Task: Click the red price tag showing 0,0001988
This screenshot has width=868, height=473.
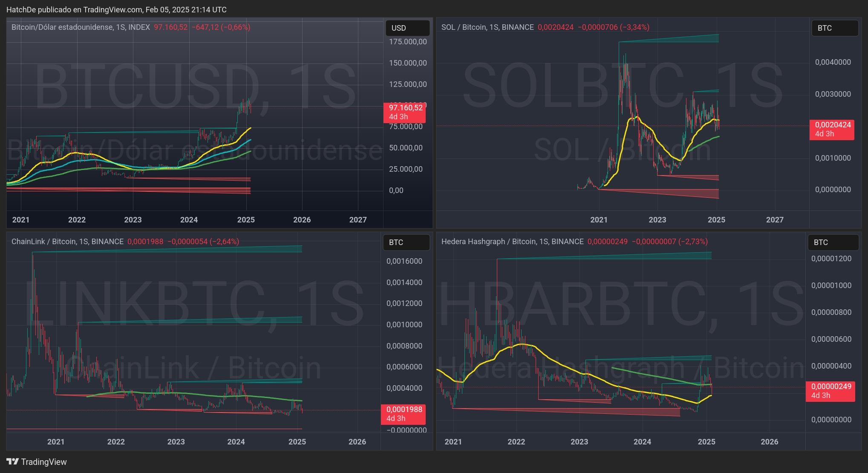Action: click(x=403, y=413)
